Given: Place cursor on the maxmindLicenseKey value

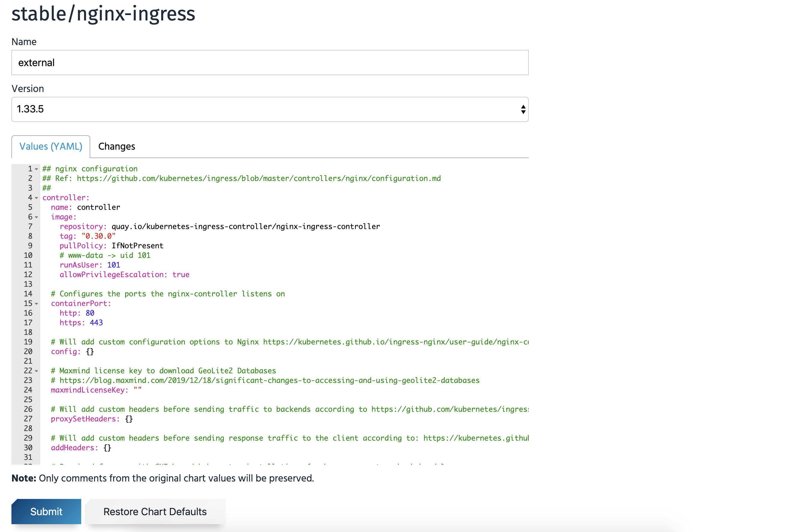Looking at the screenshot, I should [x=137, y=390].
